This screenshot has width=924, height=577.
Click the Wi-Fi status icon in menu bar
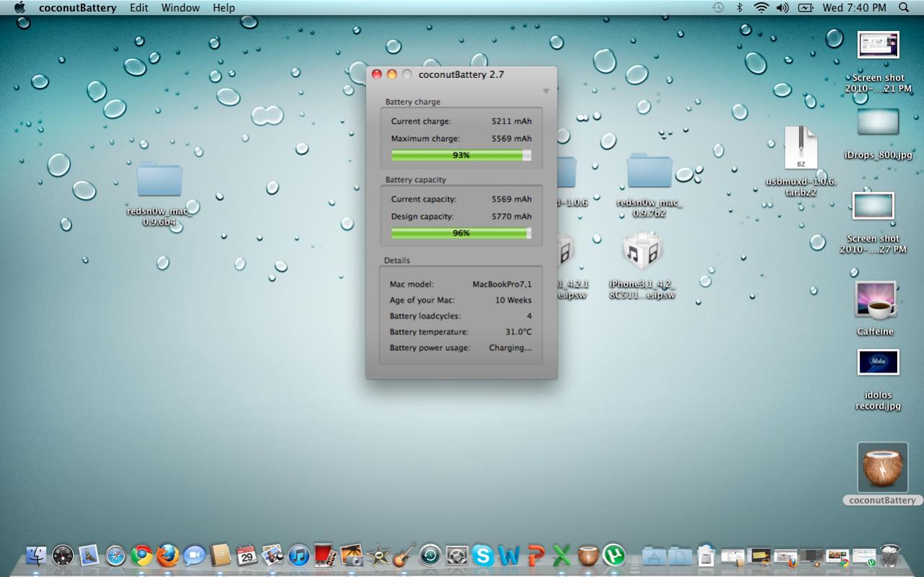(x=761, y=7)
